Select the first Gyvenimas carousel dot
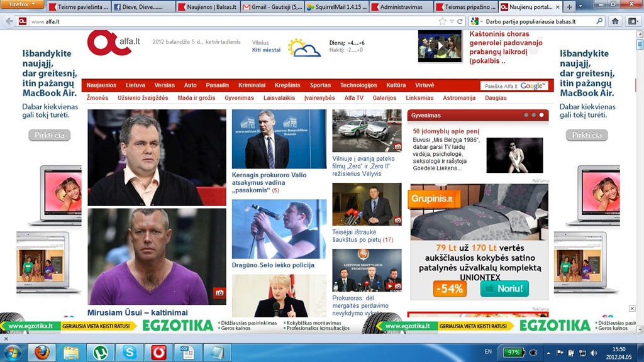This screenshot has width=644, height=362. pos(526,115)
